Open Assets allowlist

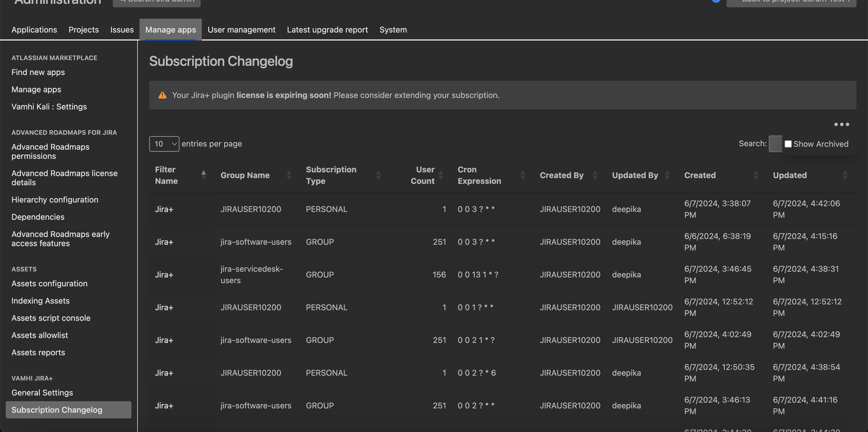[40, 336]
